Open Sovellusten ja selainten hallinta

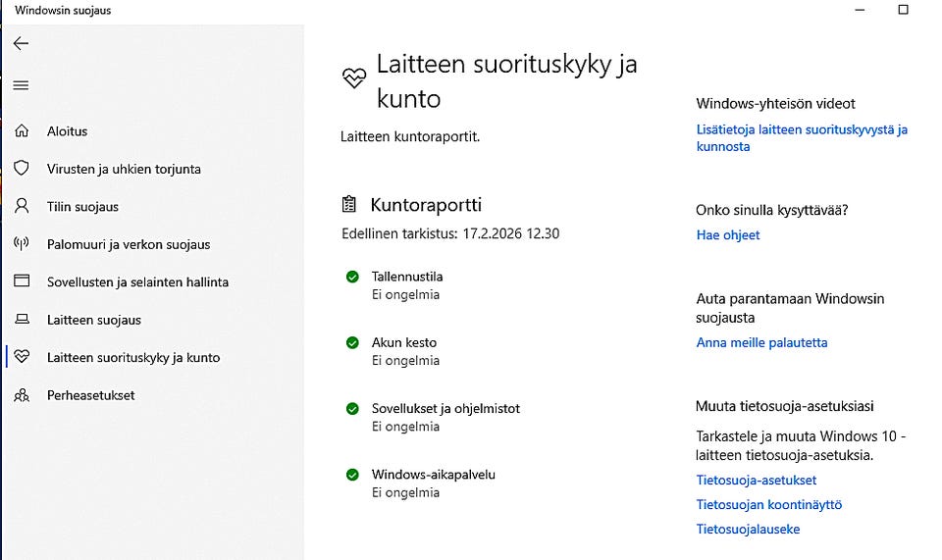pyautogui.click(x=137, y=281)
